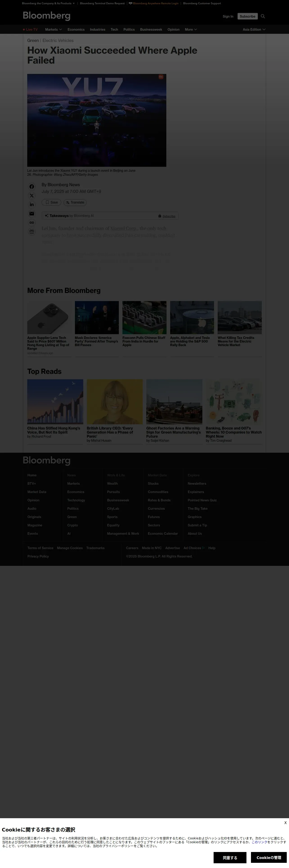The image size is (289, 868).
Task: Click the Bloomberg header logo
Action: (x=46, y=16)
